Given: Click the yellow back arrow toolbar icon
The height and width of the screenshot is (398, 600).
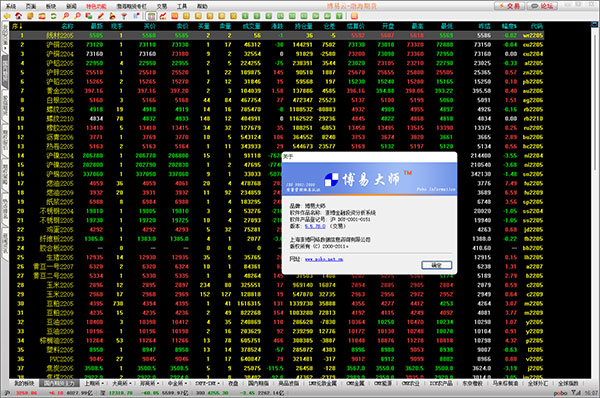Looking at the screenshot, I should pyautogui.click(x=7, y=16).
